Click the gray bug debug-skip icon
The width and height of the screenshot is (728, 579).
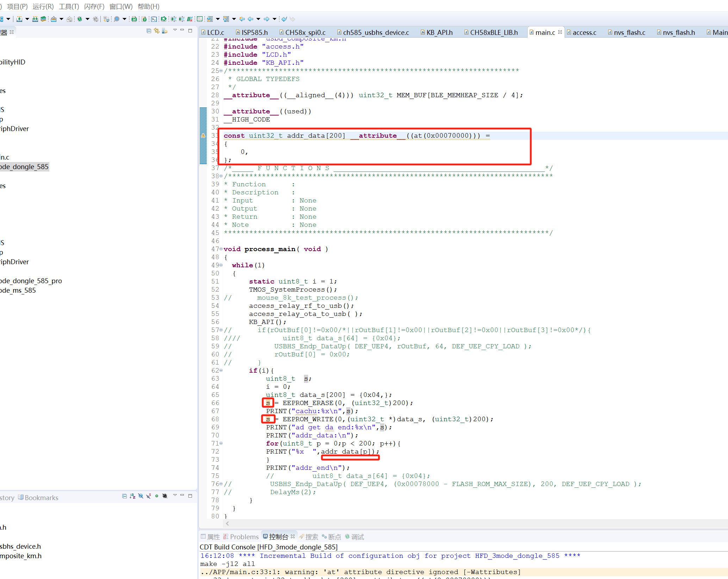pyautogui.click(x=95, y=19)
